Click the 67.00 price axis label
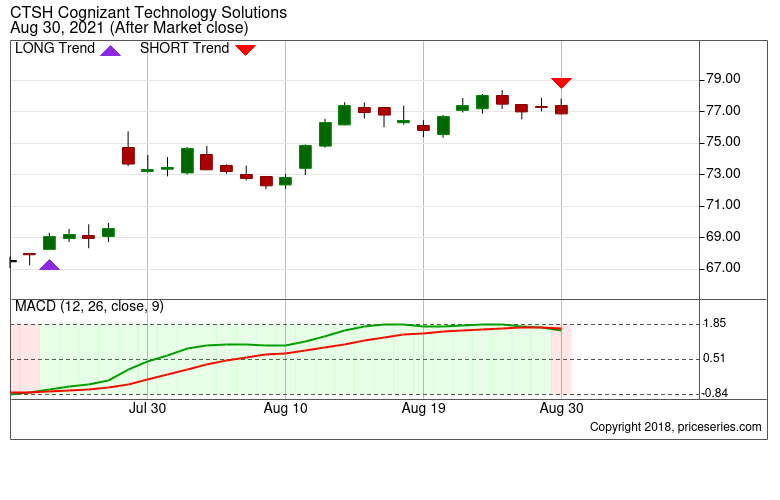780x500 pixels. coord(723,268)
